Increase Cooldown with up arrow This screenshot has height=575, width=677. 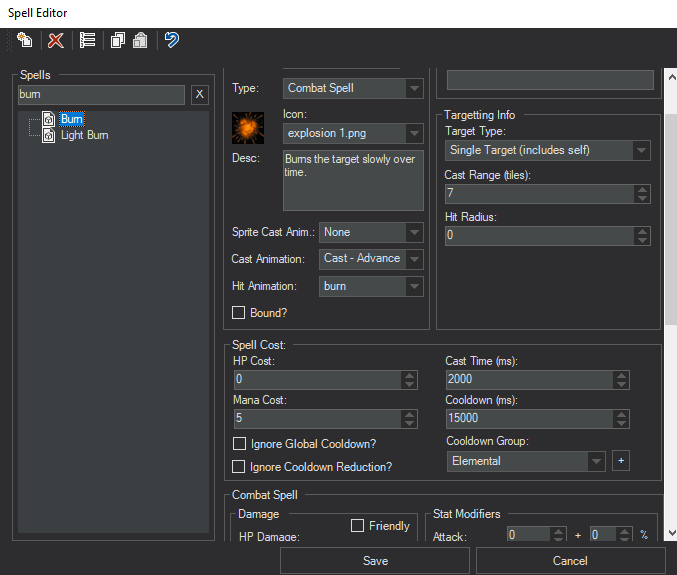621,414
